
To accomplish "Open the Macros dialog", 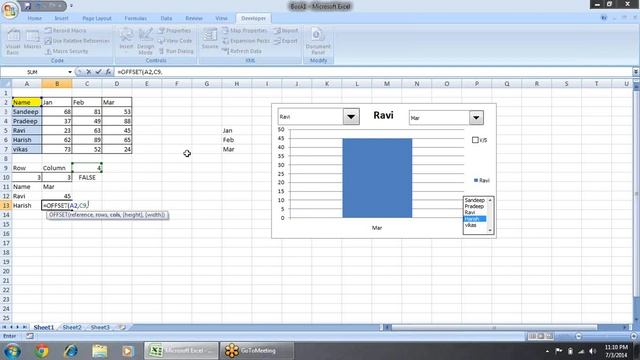I will click(32, 40).
